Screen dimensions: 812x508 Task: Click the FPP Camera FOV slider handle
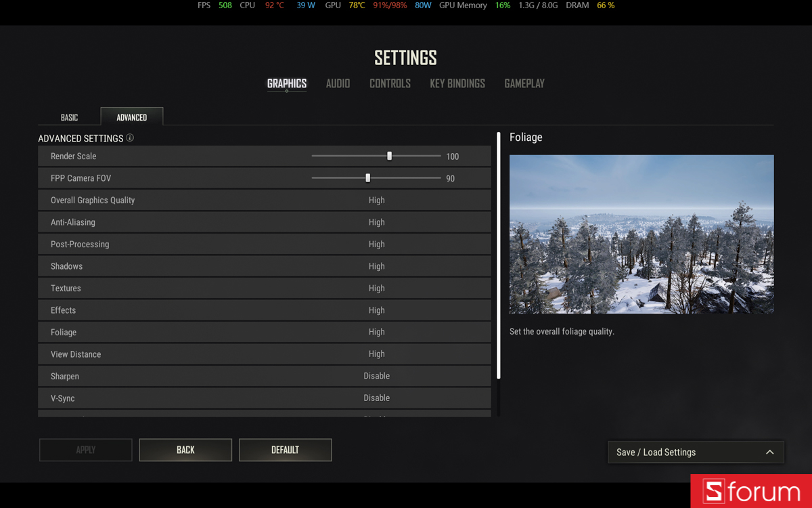click(368, 178)
